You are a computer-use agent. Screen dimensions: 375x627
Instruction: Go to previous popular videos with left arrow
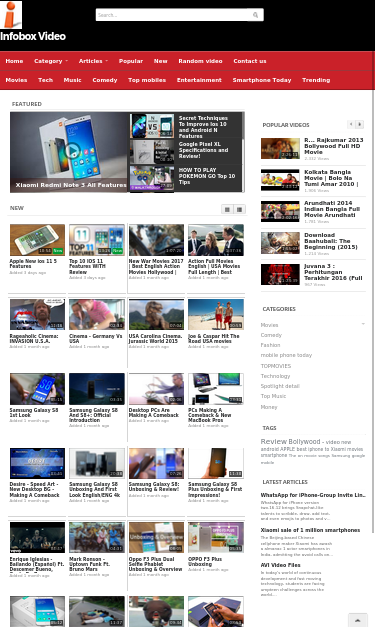click(x=351, y=124)
